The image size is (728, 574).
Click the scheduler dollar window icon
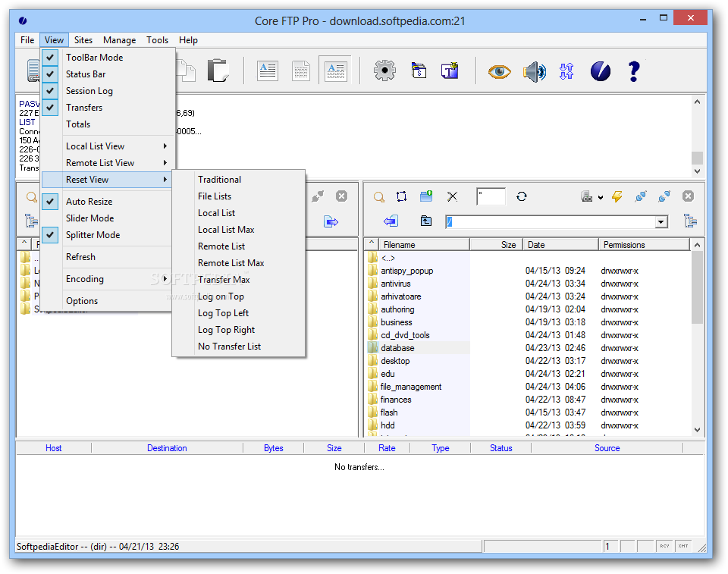pyautogui.click(x=419, y=71)
